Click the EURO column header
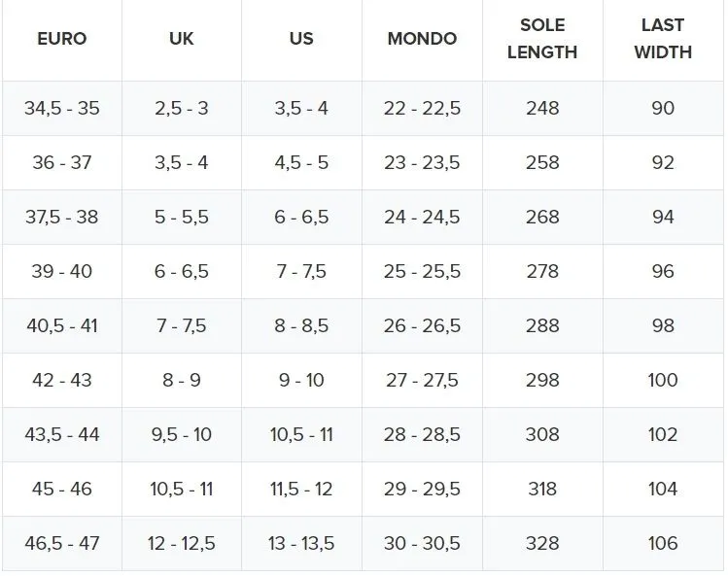This screenshot has width=728, height=576. [x=62, y=40]
